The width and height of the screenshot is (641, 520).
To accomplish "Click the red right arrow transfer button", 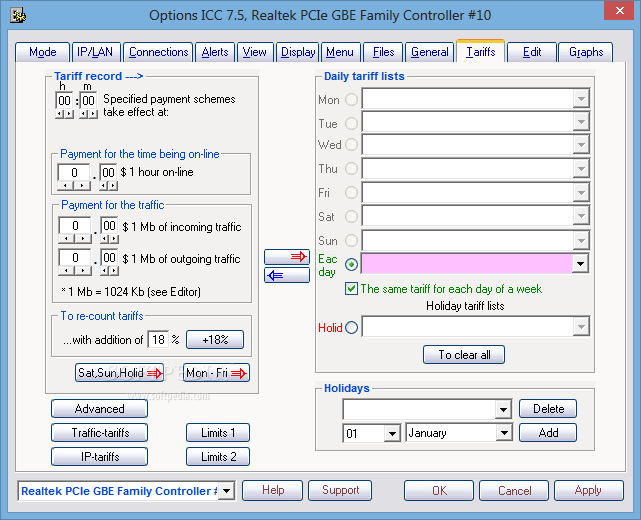I will (x=287, y=257).
